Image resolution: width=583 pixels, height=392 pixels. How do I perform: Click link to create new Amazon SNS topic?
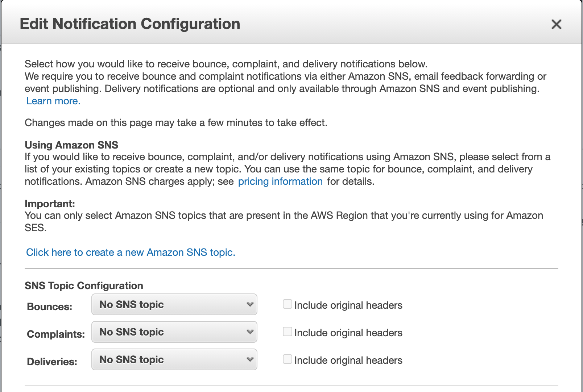coord(131,253)
